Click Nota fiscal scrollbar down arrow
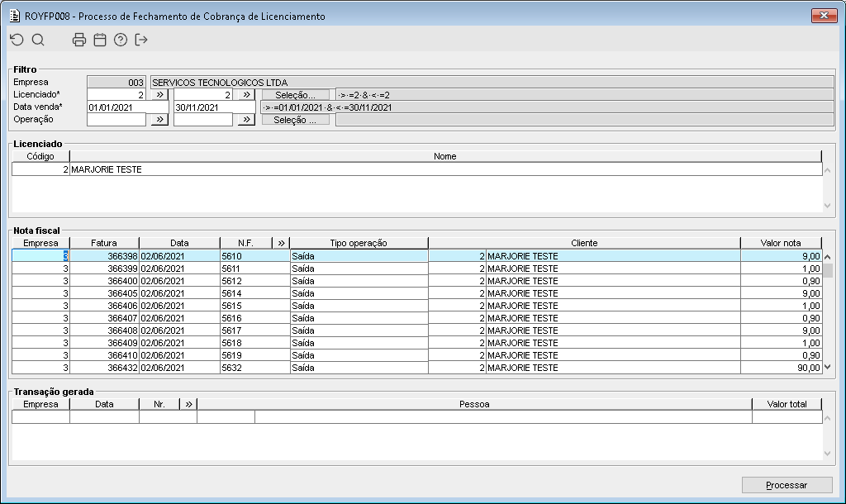 [x=828, y=367]
